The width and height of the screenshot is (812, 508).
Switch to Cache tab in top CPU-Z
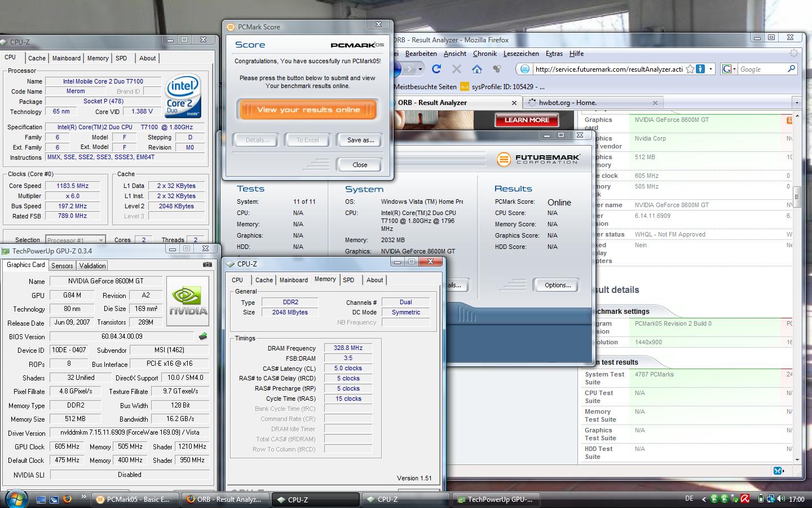coord(37,58)
